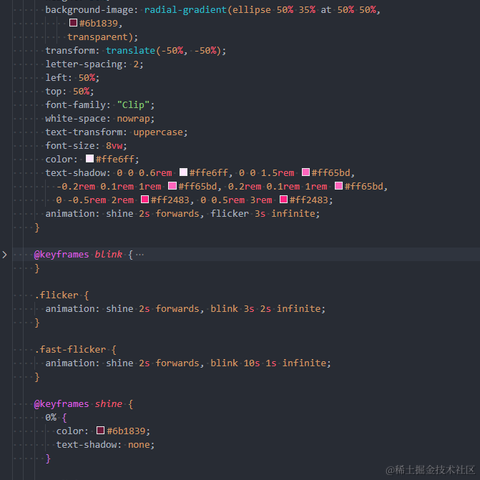Click the #ff65bd swatch ending the second shadow line
The image size is (480, 480).
pyautogui.click(x=339, y=186)
